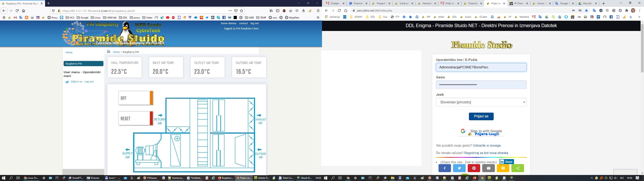Click Ustvarite si novega password link
The image size is (644, 181).
click(486, 145)
